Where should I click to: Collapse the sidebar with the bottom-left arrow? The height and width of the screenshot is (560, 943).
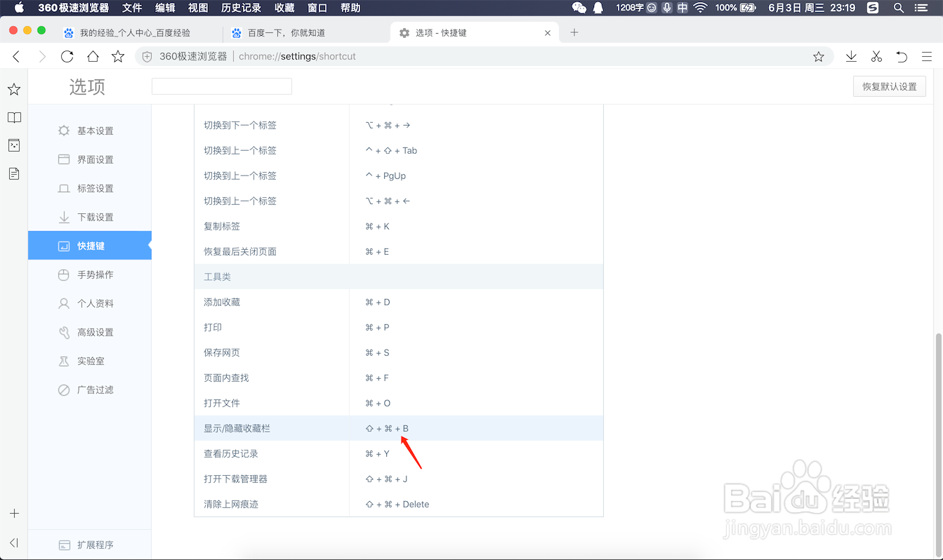[14, 542]
